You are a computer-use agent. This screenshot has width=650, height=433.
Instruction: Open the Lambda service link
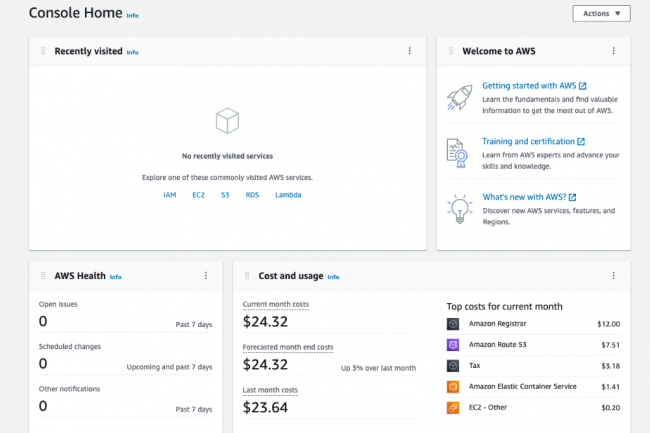pos(288,195)
